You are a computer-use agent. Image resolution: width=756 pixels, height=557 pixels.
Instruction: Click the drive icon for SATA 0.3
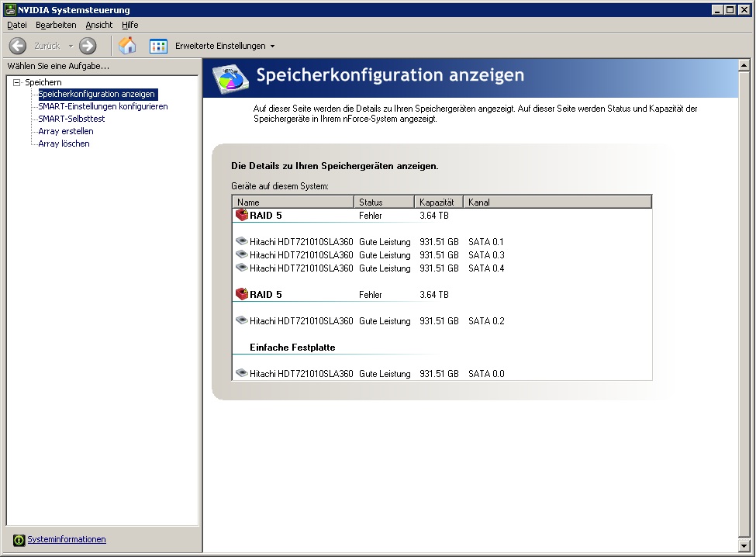coord(242,254)
